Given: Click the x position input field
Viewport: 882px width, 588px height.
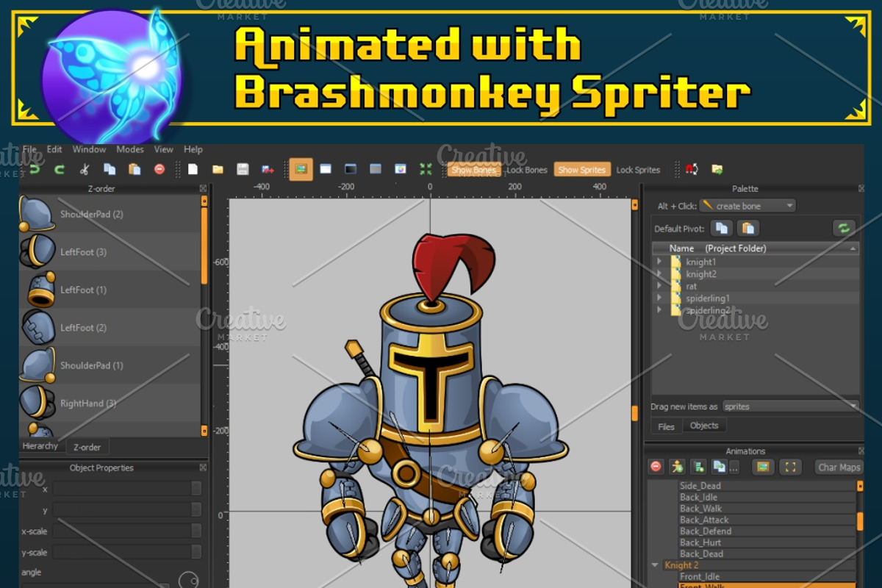Looking at the screenshot, I should click(x=127, y=489).
